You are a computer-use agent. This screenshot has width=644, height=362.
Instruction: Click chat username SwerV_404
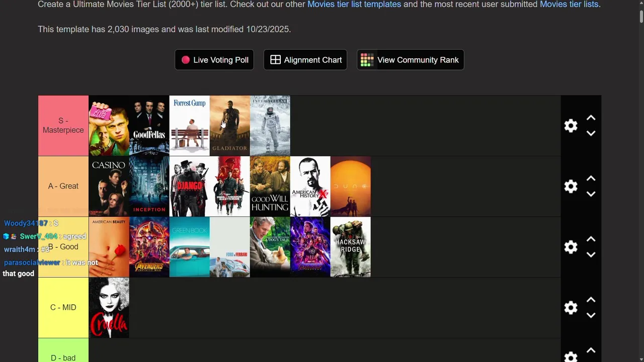(39, 236)
